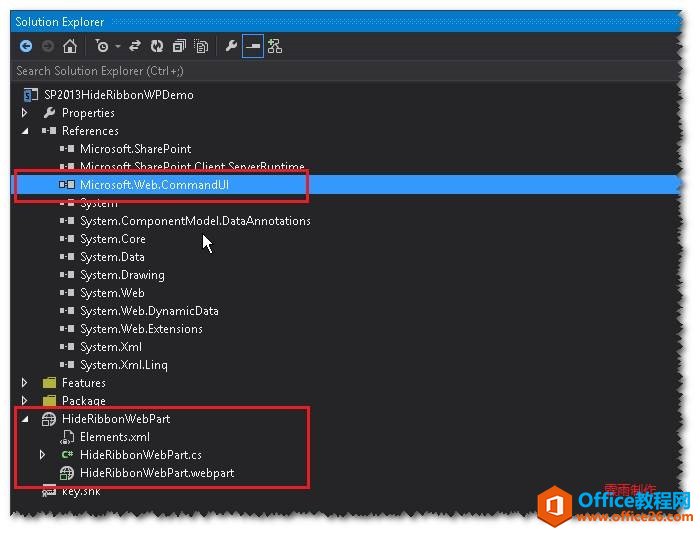Select HideRibbonWebPart.cs file
Viewport: 700px width, 534px height.
141,455
